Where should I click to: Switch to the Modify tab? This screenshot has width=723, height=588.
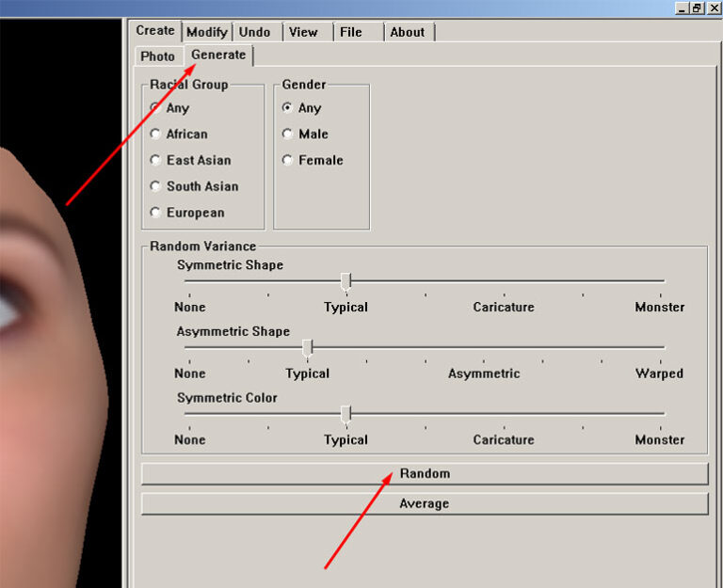coord(206,32)
